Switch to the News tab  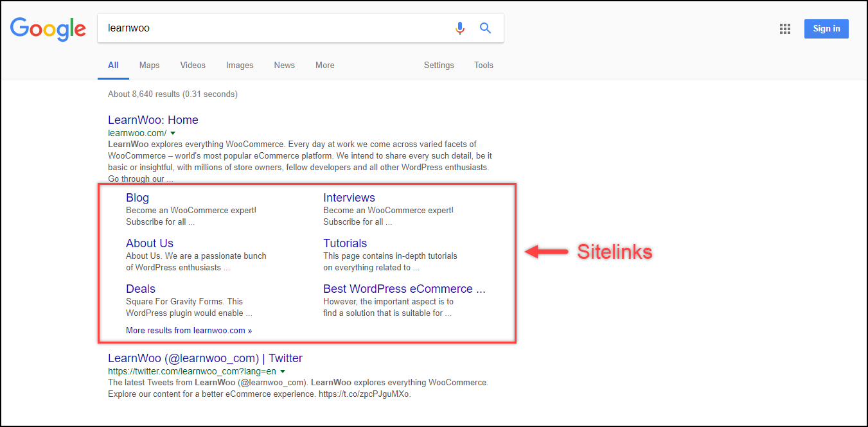(284, 65)
